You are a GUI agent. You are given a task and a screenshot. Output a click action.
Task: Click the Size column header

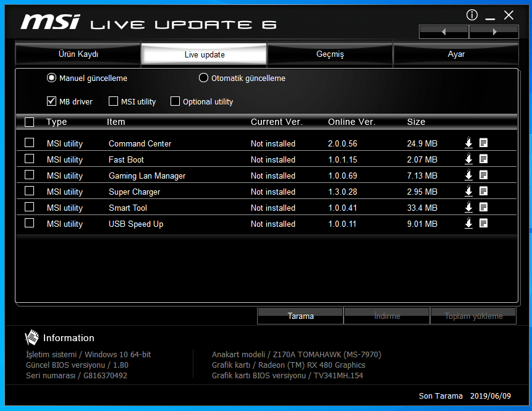coord(416,122)
